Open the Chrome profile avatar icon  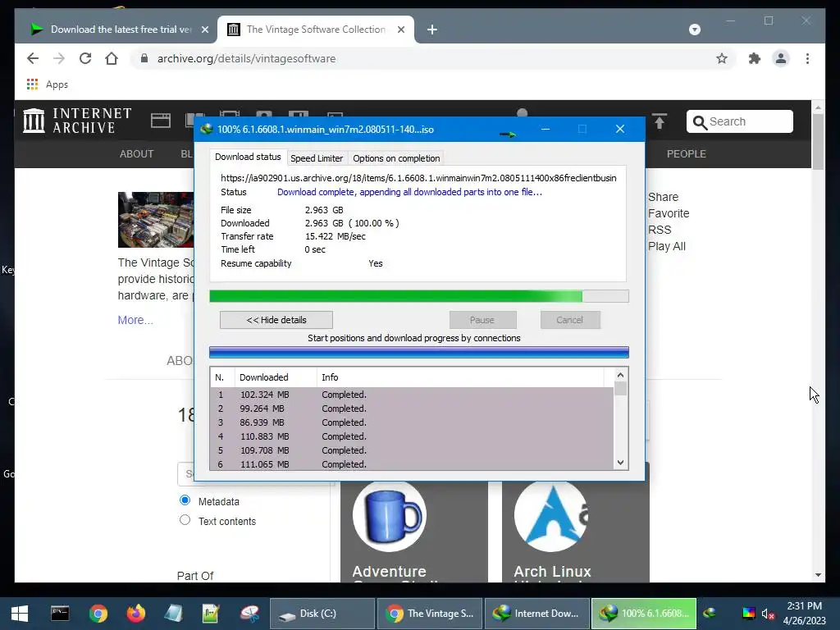(781, 58)
